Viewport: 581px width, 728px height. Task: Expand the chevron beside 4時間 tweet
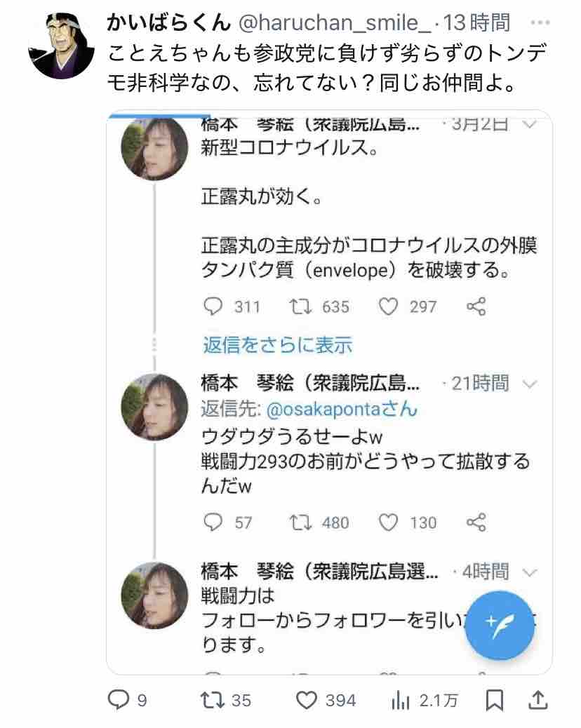click(x=530, y=572)
